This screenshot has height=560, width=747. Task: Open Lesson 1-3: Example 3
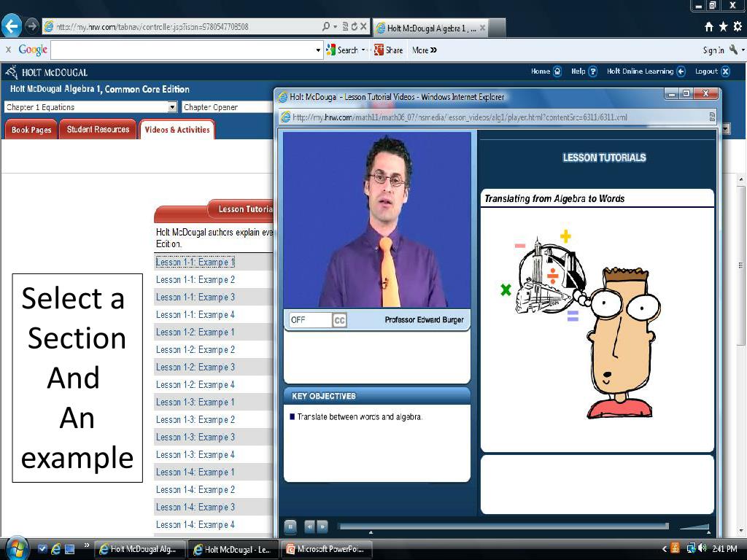196,437
